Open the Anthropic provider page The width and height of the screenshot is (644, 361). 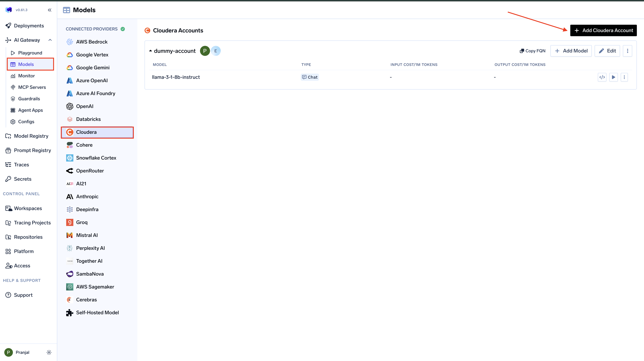click(87, 196)
